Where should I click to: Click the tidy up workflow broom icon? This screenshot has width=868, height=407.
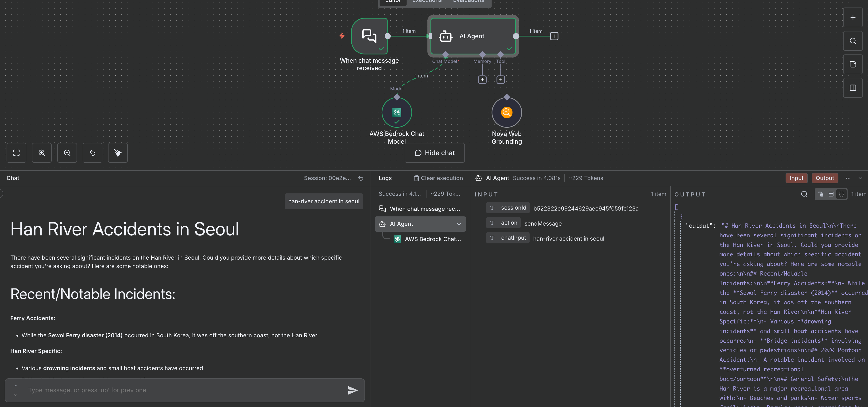click(x=118, y=153)
